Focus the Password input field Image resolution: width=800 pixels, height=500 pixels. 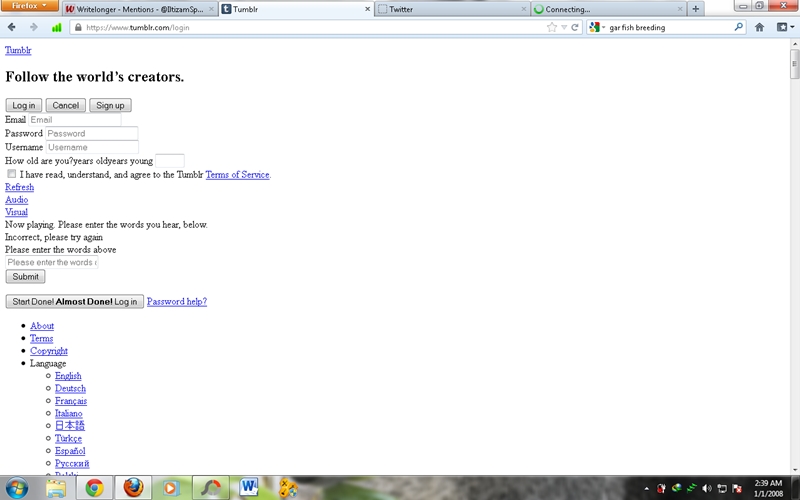click(x=92, y=134)
